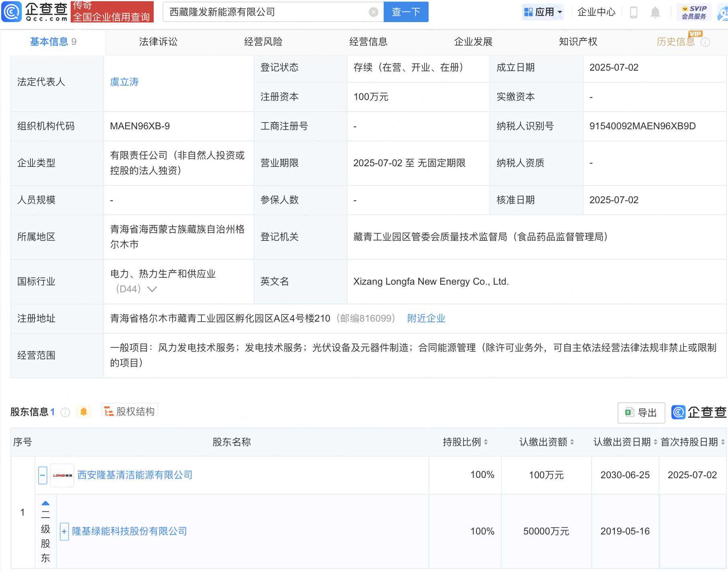Collapse the 二级股东 section arrow
This screenshot has height=571, width=728.
pos(46,503)
